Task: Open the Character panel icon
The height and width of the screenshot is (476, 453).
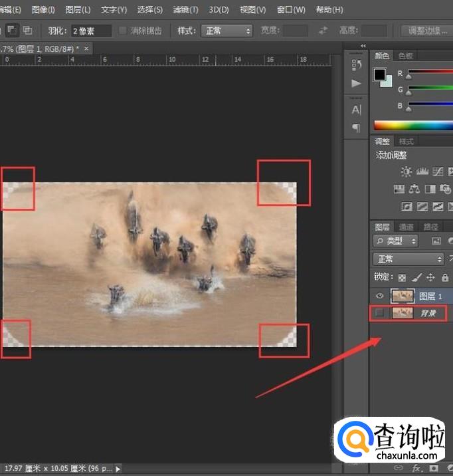Action: click(x=357, y=110)
